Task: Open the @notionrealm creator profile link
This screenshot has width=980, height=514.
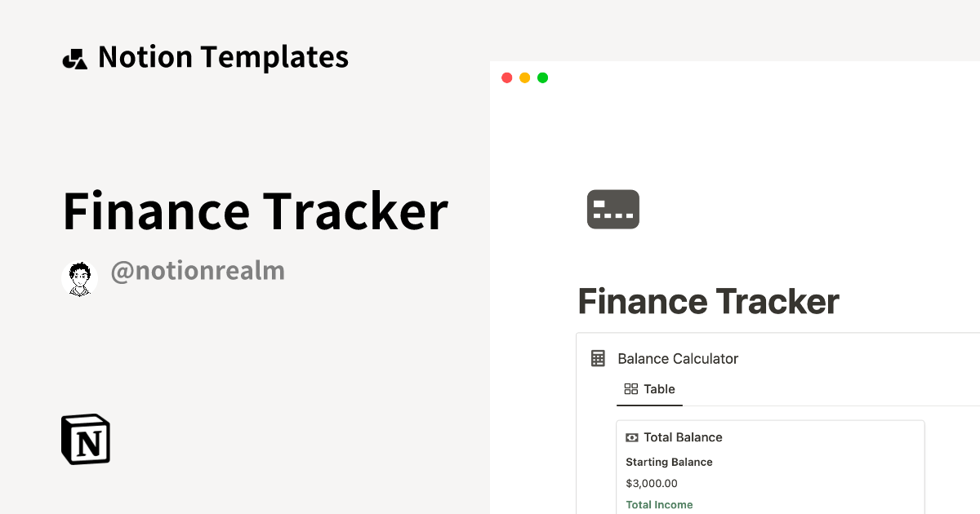Action: click(x=198, y=271)
